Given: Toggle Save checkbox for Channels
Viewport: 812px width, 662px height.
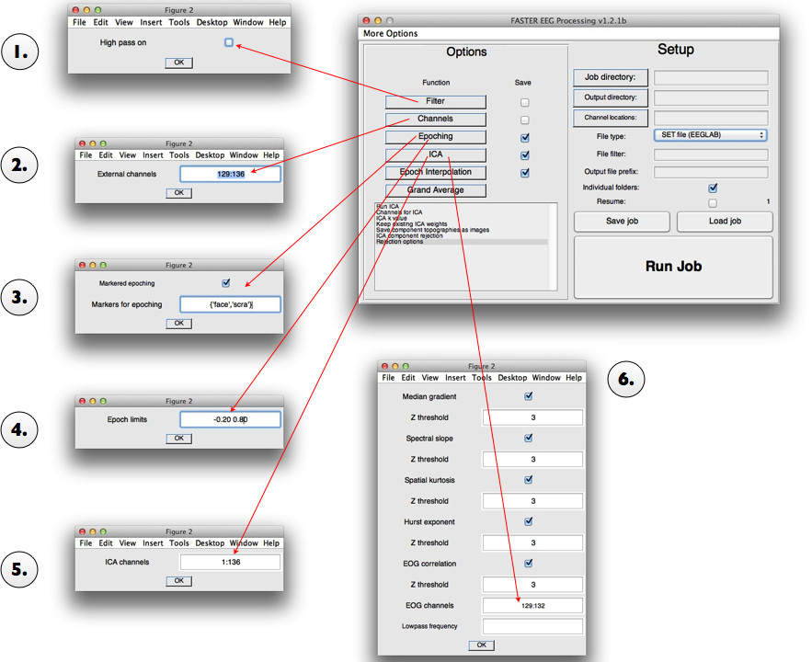Looking at the screenshot, I should tap(524, 120).
